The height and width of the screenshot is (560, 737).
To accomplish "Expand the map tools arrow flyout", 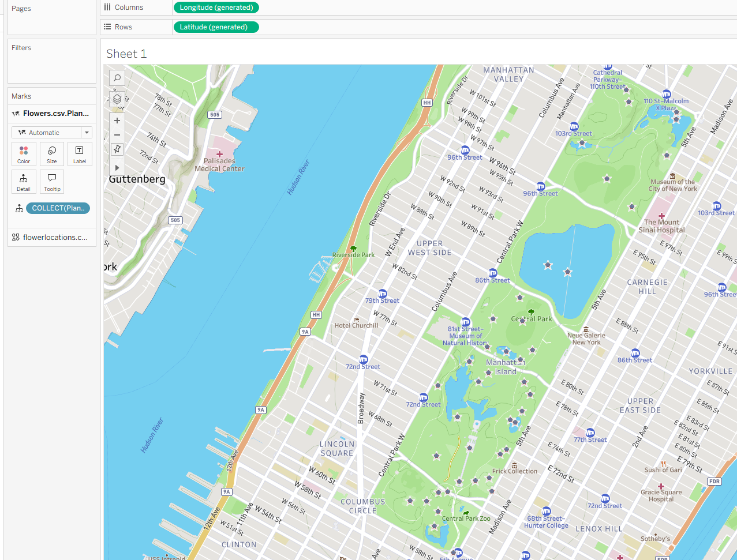I will coord(117,168).
